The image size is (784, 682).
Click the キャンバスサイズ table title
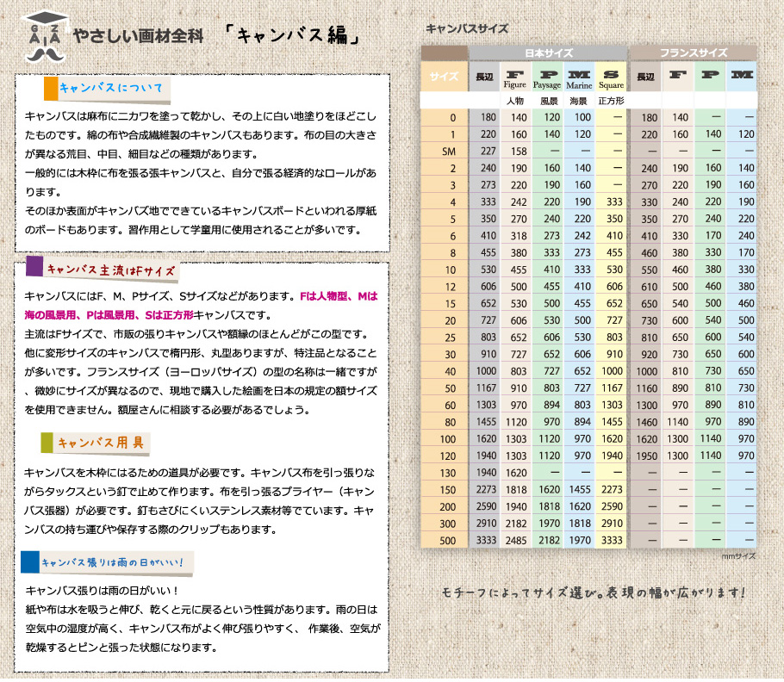pos(467,29)
